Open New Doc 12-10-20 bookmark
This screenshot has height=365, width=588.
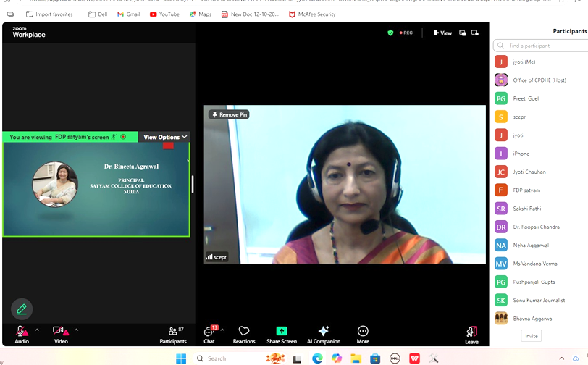[250, 14]
